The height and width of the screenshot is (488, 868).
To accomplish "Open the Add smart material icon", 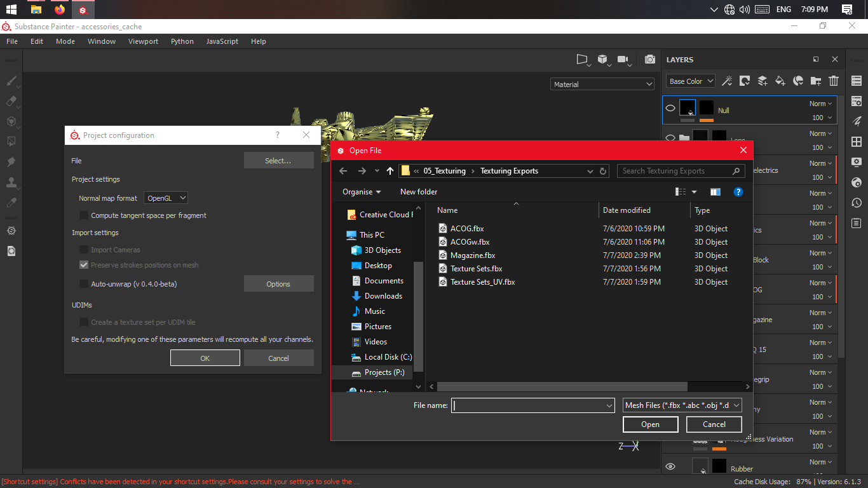I will point(798,81).
